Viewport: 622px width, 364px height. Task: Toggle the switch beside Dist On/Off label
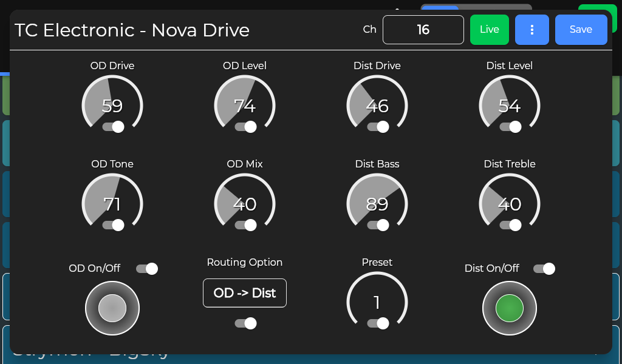pyautogui.click(x=544, y=269)
